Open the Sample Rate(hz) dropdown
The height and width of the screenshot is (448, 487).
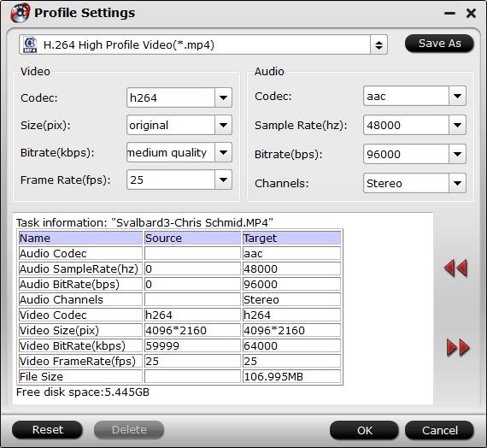[x=457, y=125]
